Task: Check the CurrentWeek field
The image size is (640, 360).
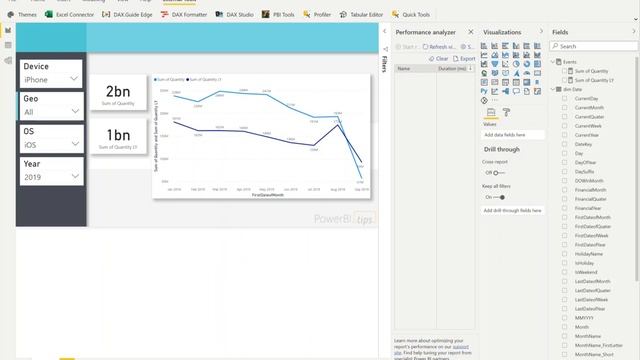Action: pos(565,126)
